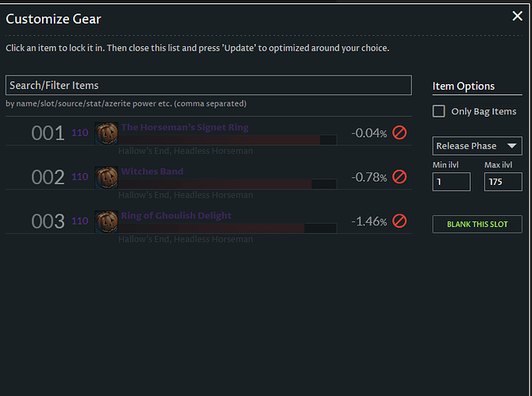Click the Max ilvl input box
The height and width of the screenshot is (396, 532).
pos(502,182)
